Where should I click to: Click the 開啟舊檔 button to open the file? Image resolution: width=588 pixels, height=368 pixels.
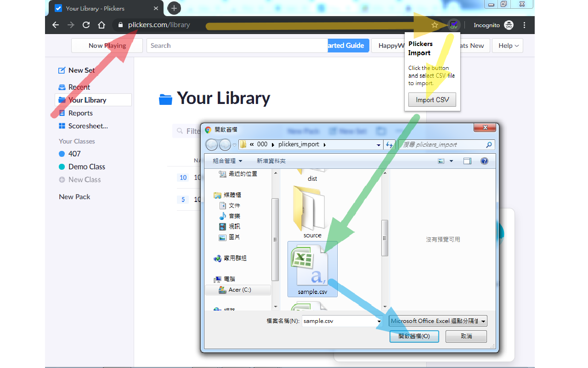coord(414,336)
